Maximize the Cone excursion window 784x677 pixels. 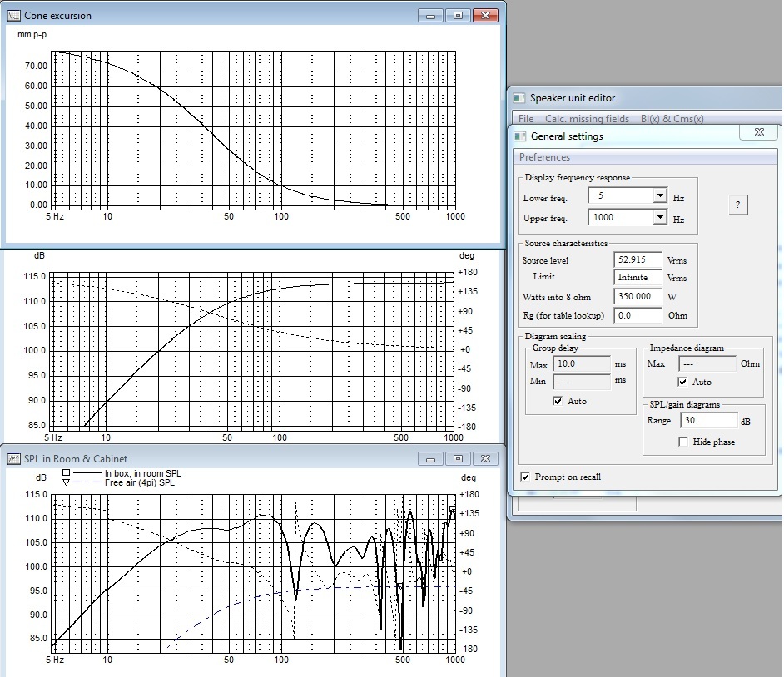click(x=457, y=15)
